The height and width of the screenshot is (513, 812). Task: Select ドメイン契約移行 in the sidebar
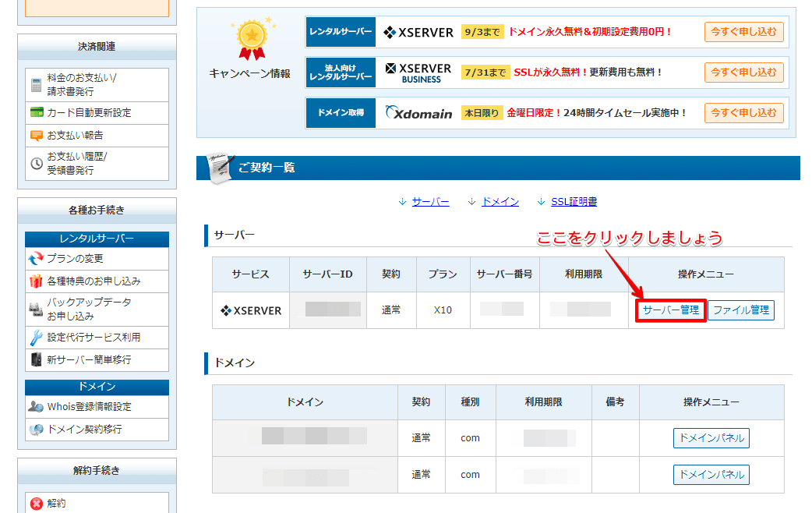[97, 430]
